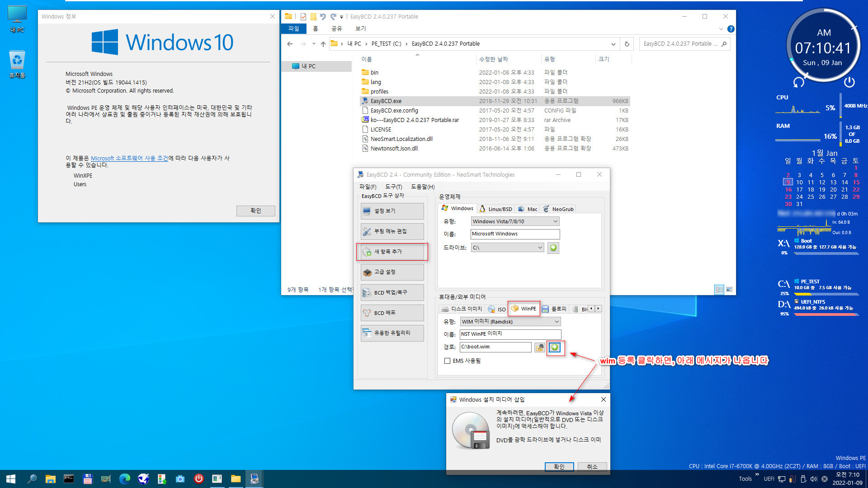Switch Explorer to large icons view
Image resolution: width=868 pixels, height=488 pixels.
point(729,290)
